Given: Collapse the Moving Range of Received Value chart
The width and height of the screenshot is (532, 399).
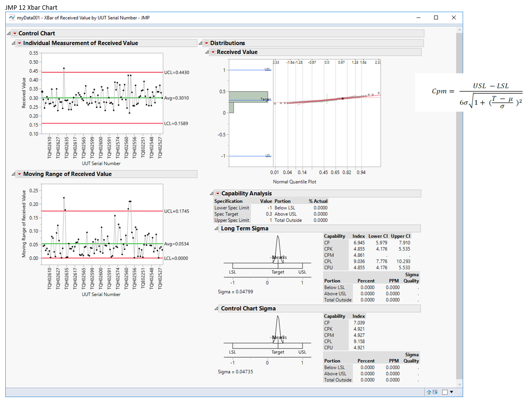Looking at the screenshot, I should coord(14,174).
